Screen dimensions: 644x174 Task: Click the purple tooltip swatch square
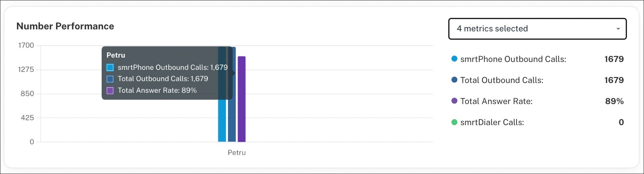pyautogui.click(x=110, y=91)
